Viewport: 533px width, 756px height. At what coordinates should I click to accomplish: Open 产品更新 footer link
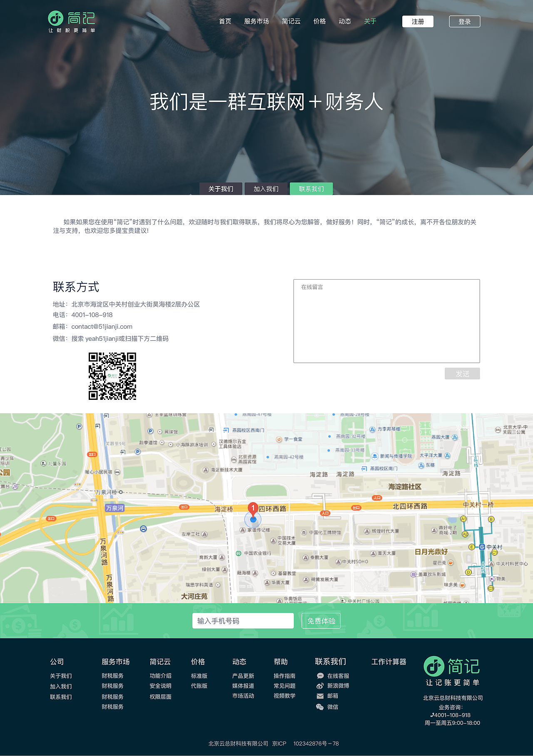tap(243, 676)
